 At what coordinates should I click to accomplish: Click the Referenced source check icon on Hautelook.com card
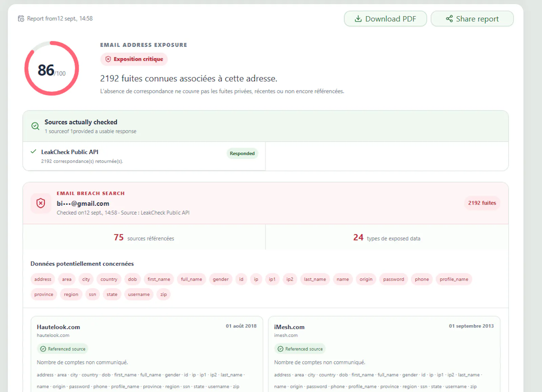point(43,349)
